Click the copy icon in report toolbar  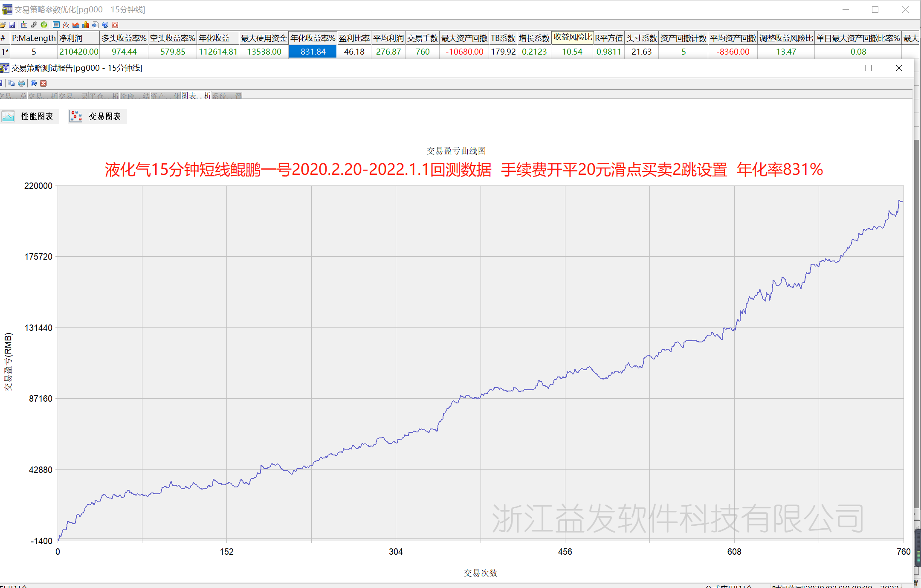tap(12, 83)
